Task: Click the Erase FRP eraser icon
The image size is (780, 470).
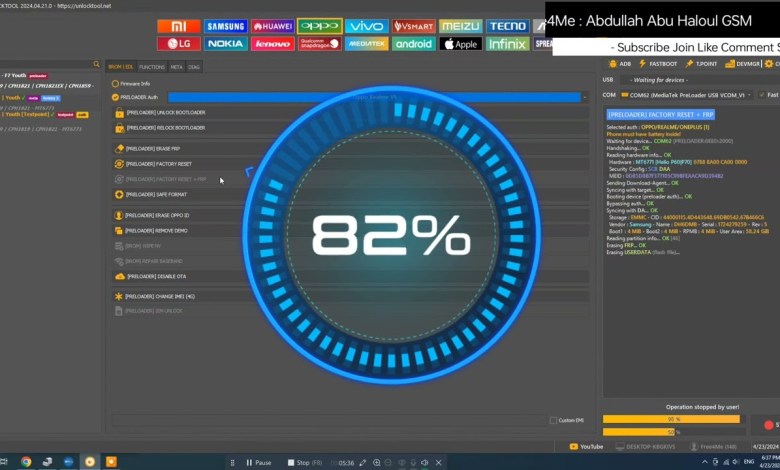Action: 120,149
